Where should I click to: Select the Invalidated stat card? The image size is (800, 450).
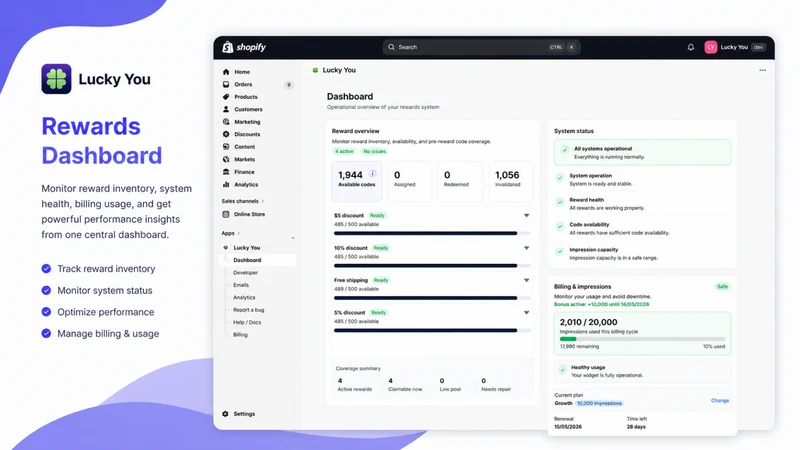tap(511, 181)
